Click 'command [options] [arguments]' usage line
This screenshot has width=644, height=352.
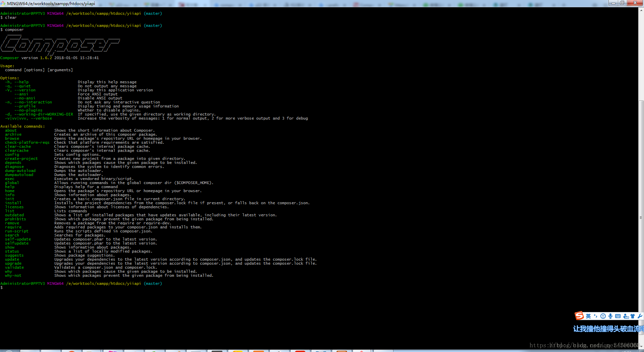click(x=39, y=70)
